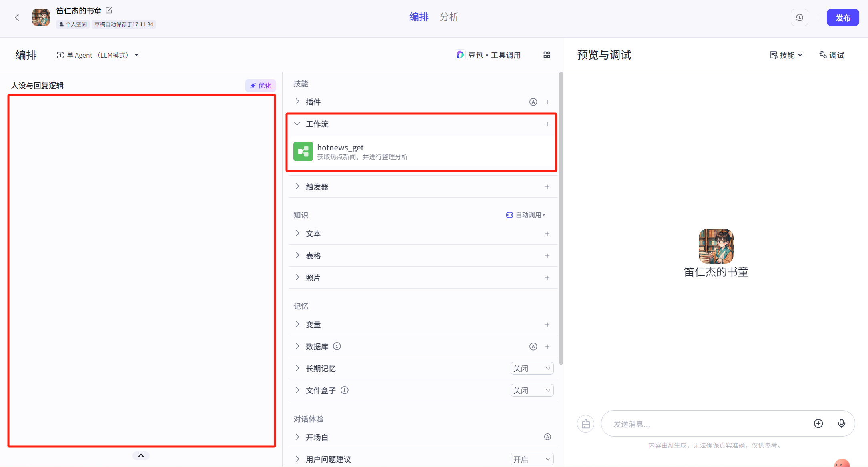Viewport: 868px width, 467px height.
Task: Switch to the 分析 tab
Action: pyautogui.click(x=449, y=17)
